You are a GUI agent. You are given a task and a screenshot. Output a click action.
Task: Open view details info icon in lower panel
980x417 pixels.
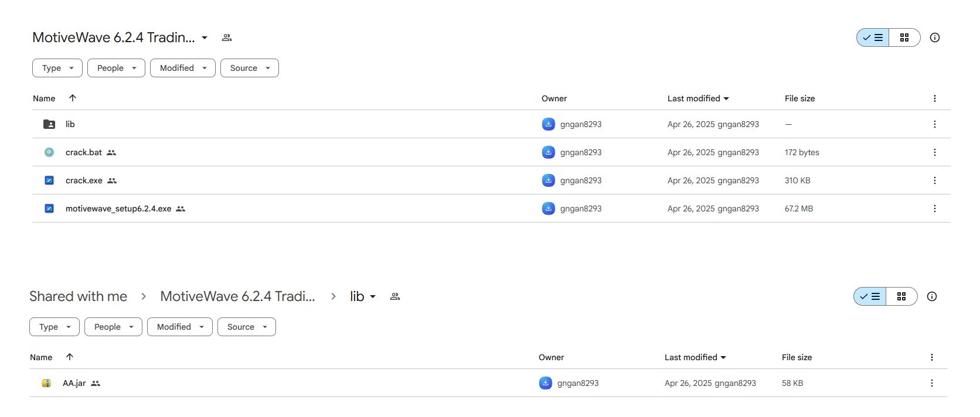point(932,296)
